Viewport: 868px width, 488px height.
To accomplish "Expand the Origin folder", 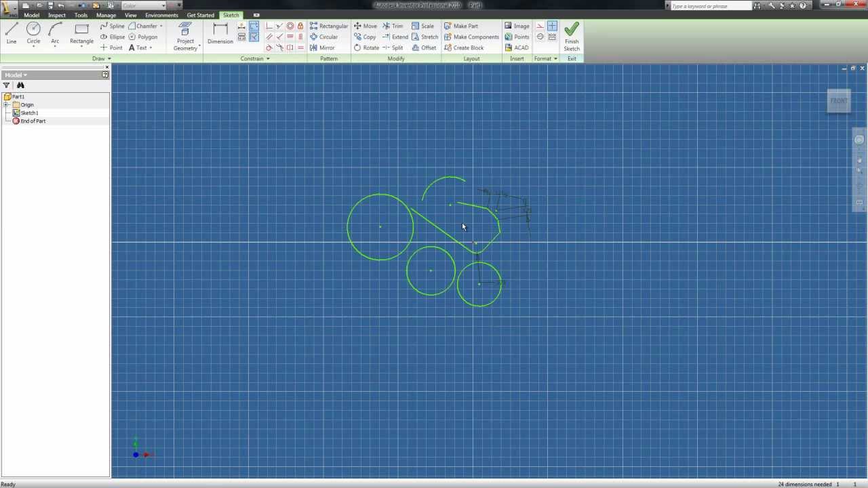I will [x=6, y=104].
